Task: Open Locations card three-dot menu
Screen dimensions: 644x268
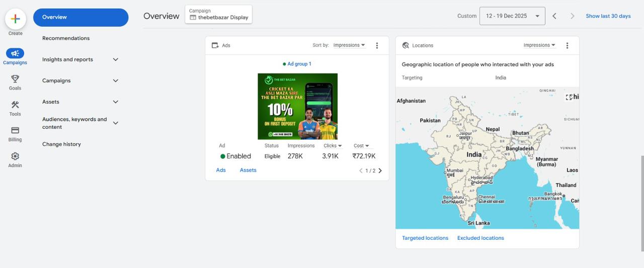Action: coord(567,45)
